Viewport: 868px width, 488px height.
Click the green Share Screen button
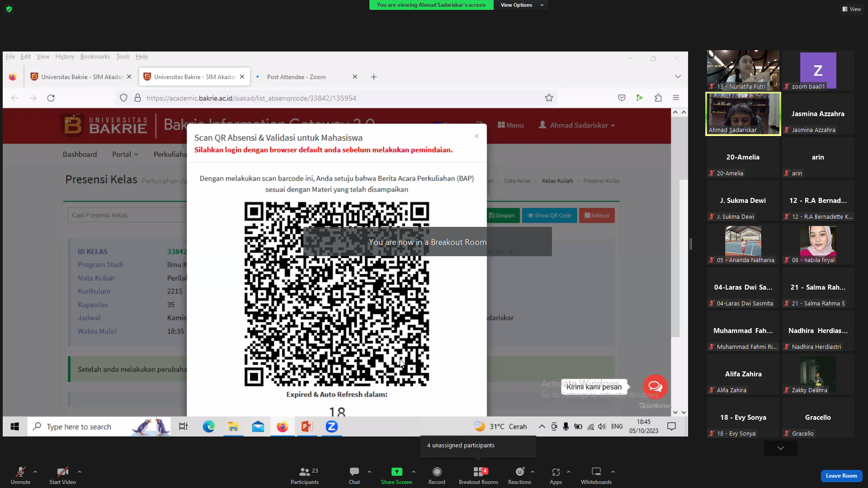pyautogui.click(x=396, y=475)
